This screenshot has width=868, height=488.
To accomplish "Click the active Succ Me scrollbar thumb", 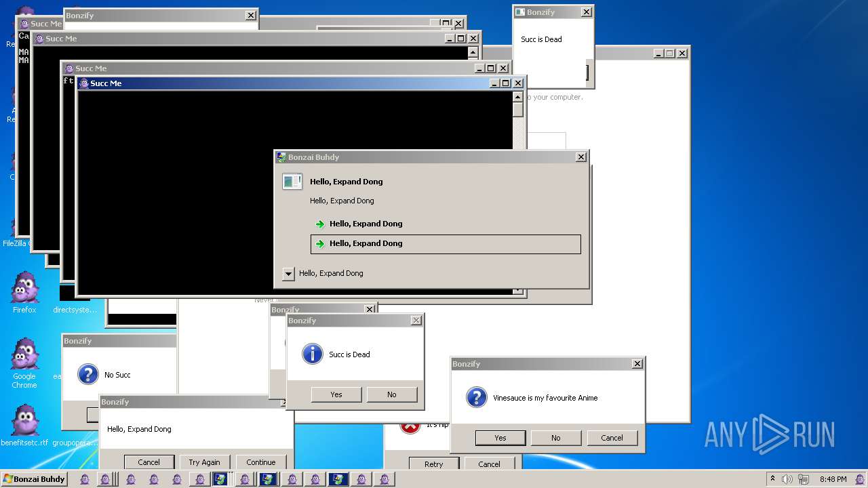I will pyautogui.click(x=518, y=110).
